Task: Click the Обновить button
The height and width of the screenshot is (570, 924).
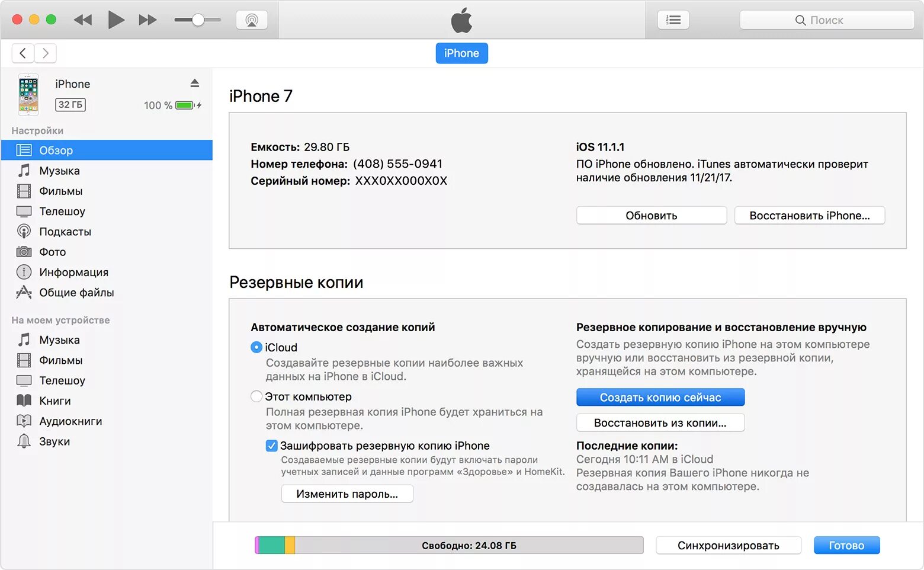Action: pyautogui.click(x=652, y=216)
